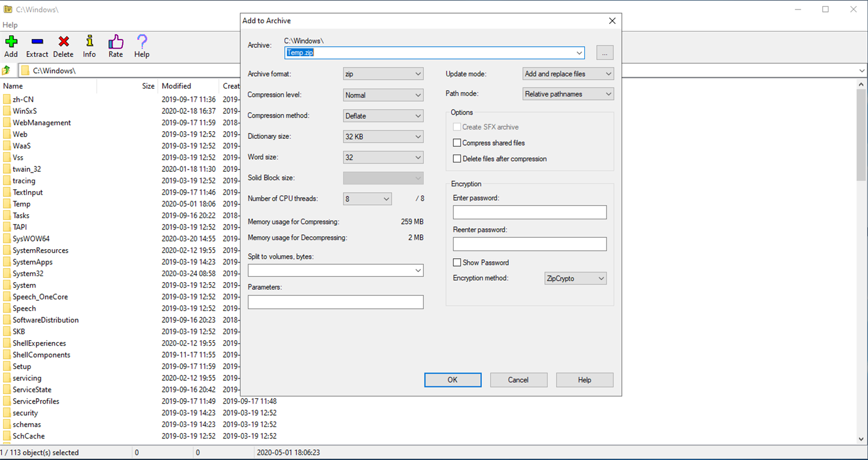
Task: Click the Extract toolbar icon
Action: pyautogui.click(x=37, y=42)
